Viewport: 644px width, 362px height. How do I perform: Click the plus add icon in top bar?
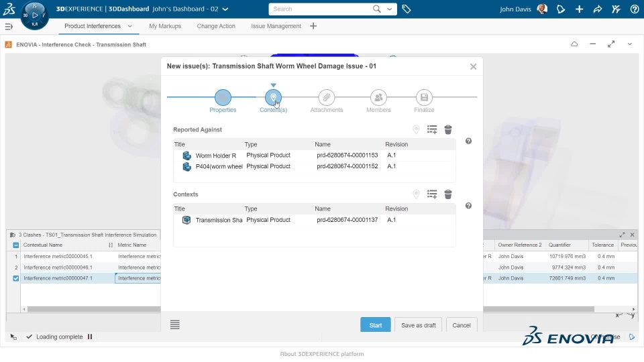579,9
